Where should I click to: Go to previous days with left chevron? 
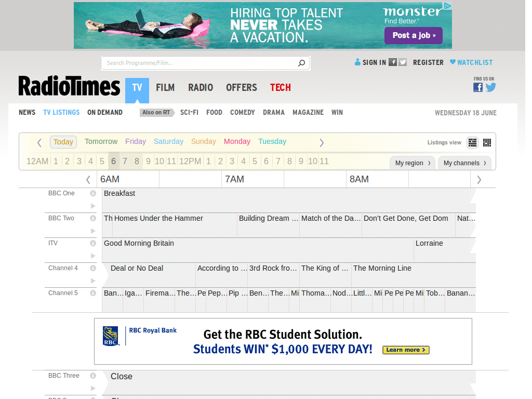pyautogui.click(x=39, y=143)
